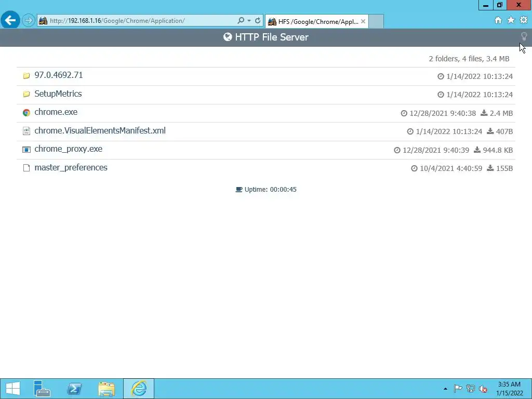Show hidden system tray icons
This screenshot has height=399, width=532.
[x=445, y=389]
